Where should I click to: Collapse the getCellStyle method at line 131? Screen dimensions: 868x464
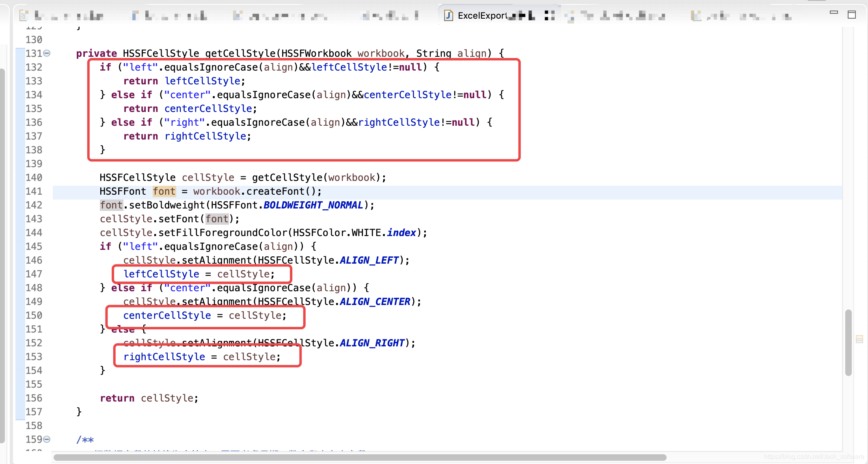coord(47,53)
